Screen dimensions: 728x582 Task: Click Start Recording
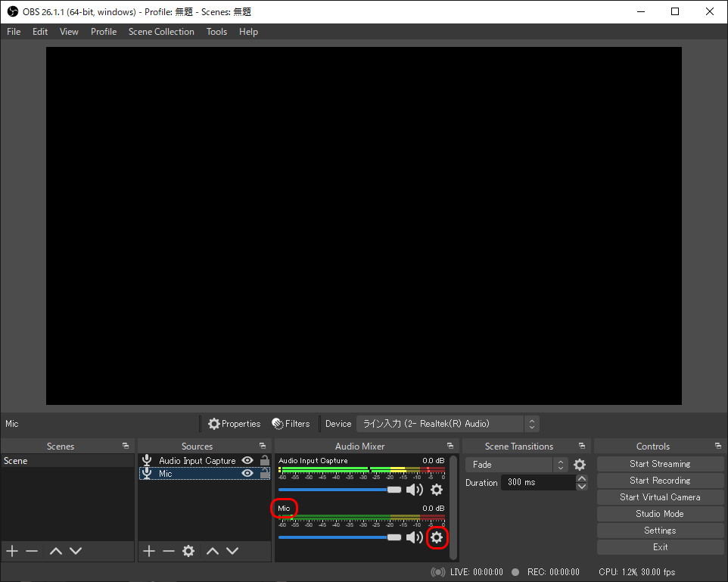click(660, 481)
